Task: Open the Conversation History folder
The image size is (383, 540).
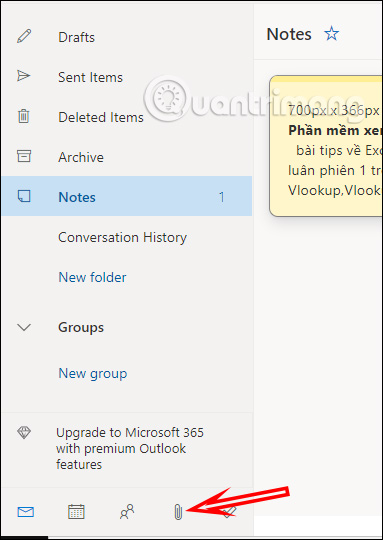Action: tap(126, 237)
